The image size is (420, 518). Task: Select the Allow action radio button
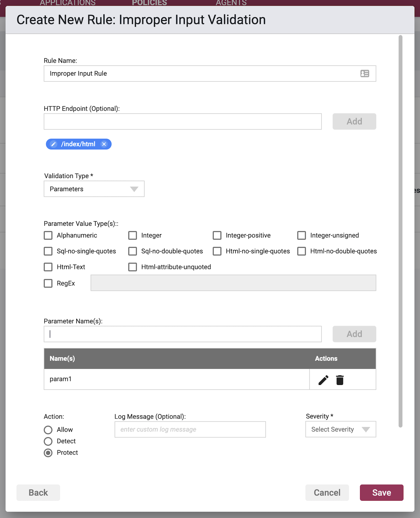(48, 430)
